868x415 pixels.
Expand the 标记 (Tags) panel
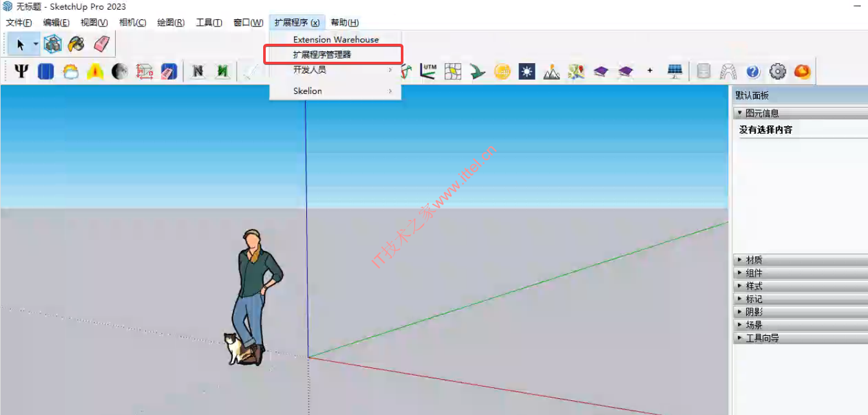753,299
